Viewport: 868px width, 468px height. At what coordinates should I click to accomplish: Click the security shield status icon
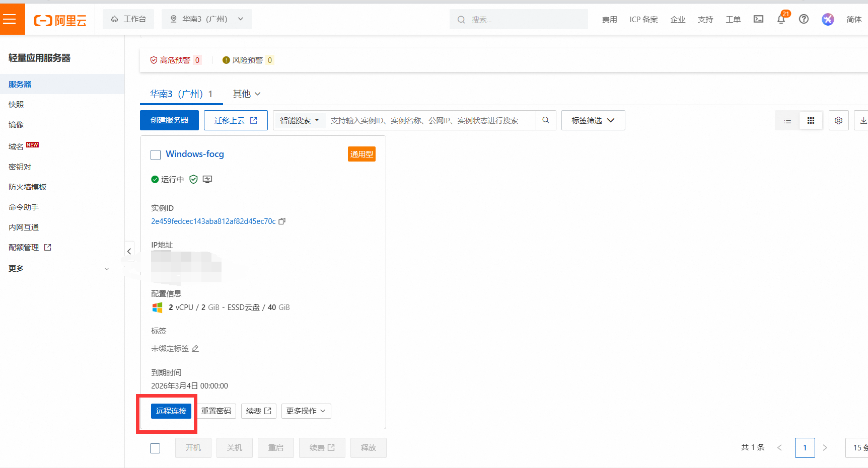click(193, 179)
